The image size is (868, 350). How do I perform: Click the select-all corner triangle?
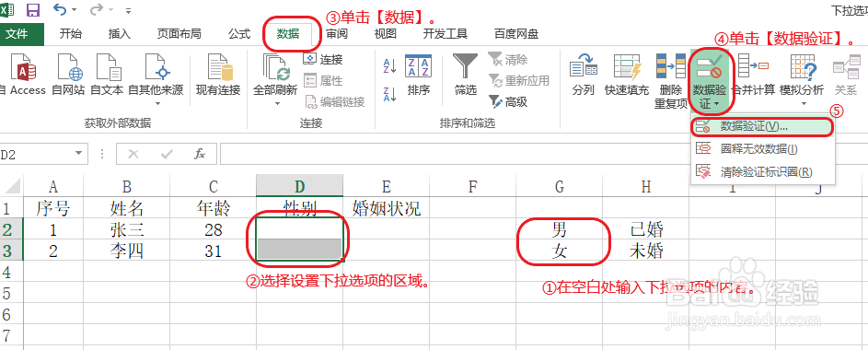click(x=11, y=186)
